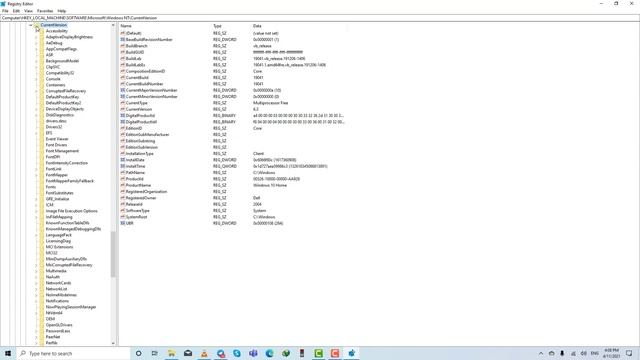This screenshot has height=360, width=640.
Task: Open File Explorer from the taskbar
Action: pos(171,353)
